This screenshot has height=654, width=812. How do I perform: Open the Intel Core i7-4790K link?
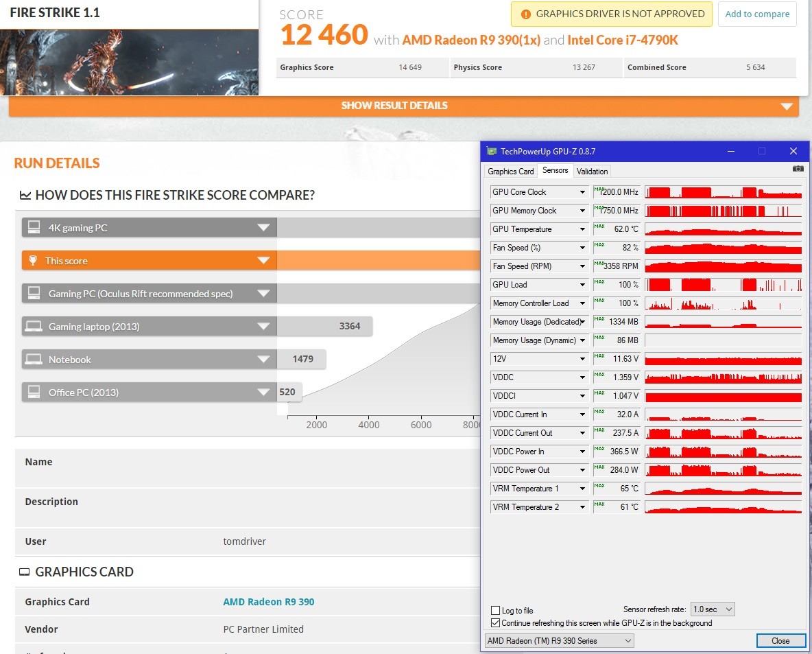coord(623,40)
